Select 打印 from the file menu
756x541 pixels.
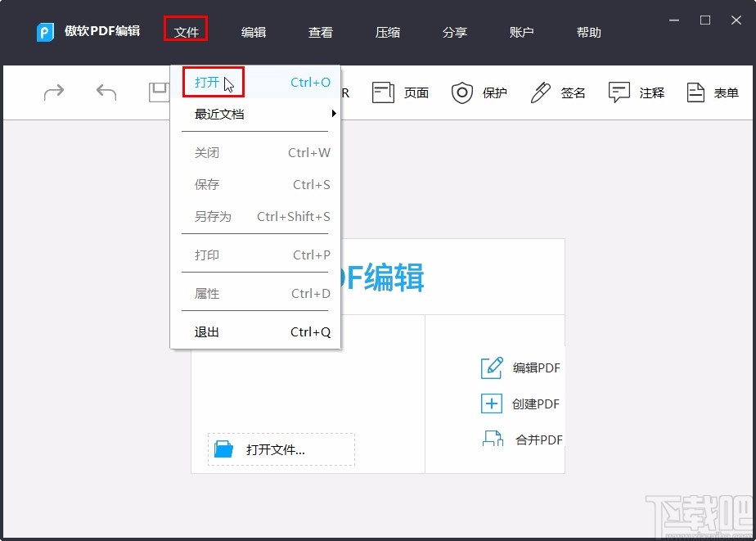(207, 255)
